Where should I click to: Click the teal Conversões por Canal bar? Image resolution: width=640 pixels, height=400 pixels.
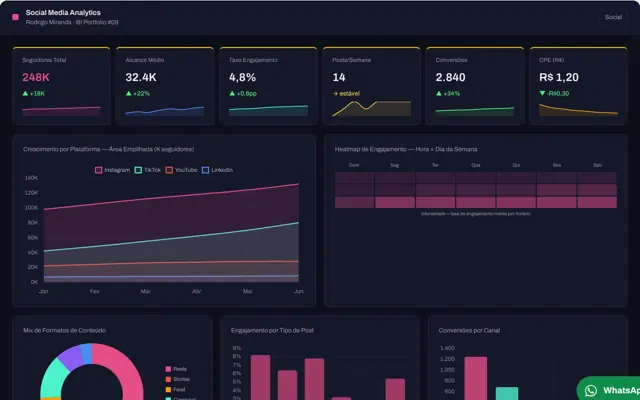pos(507,393)
